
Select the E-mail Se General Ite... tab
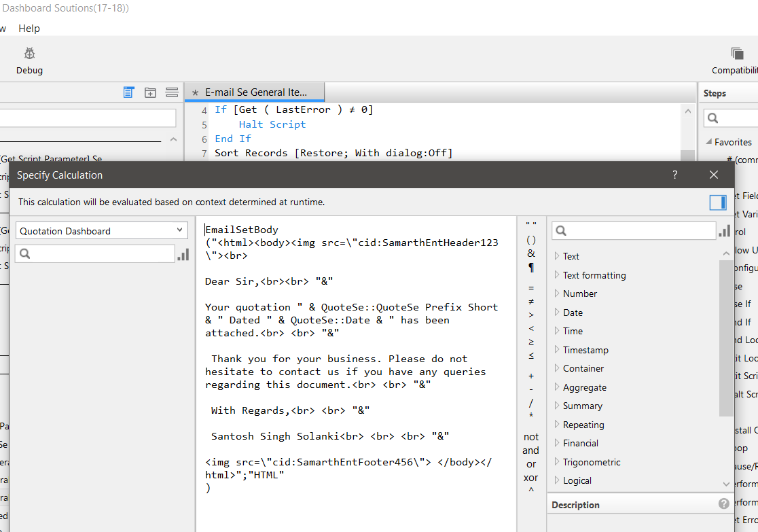(x=255, y=92)
